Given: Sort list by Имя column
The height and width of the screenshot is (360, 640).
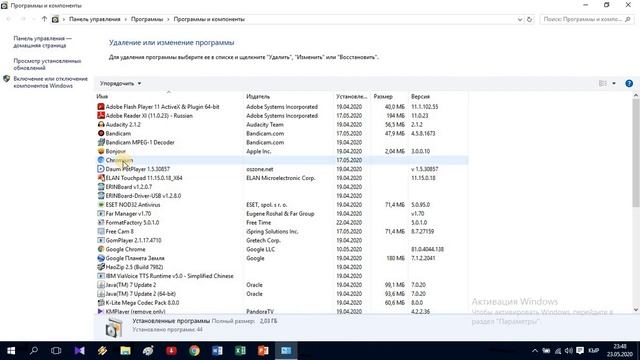Looking at the screenshot, I should tap(168, 96).
